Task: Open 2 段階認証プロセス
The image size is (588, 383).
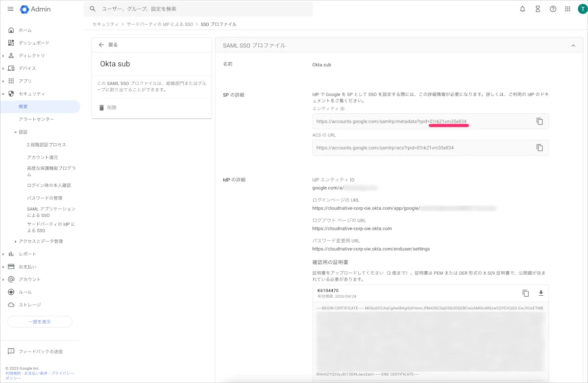Action: (x=47, y=145)
